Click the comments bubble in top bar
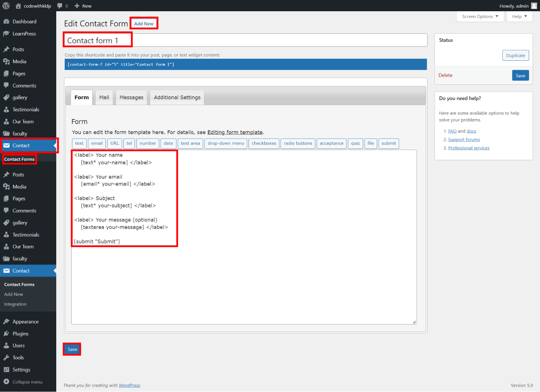Viewport: 540px width, 392px height. pos(60,6)
